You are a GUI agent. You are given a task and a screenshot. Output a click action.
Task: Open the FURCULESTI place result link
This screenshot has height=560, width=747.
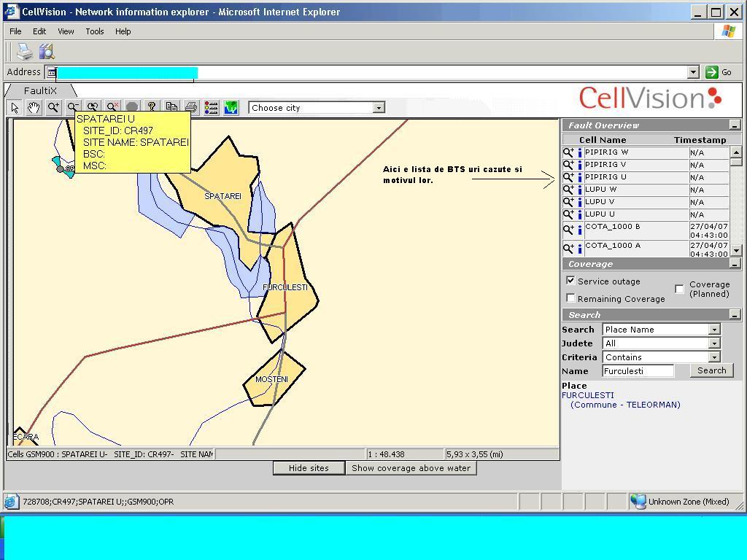click(x=588, y=395)
